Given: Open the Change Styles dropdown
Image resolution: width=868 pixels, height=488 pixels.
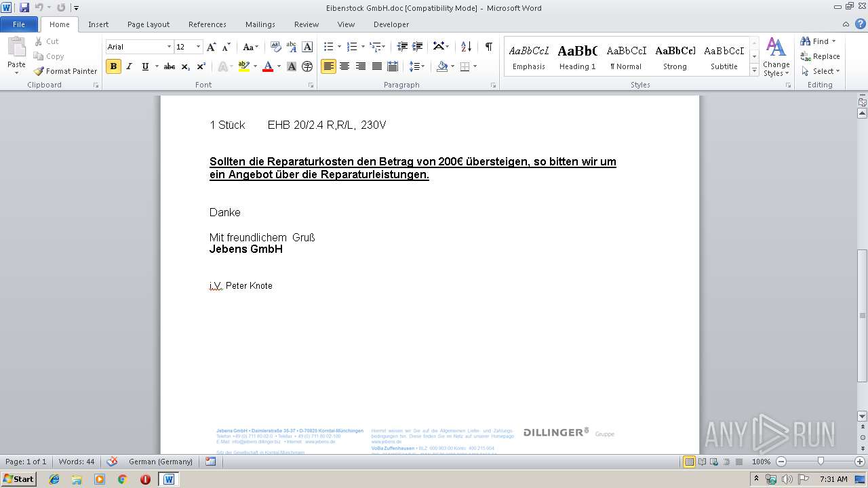Looking at the screenshot, I should point(776,57).
